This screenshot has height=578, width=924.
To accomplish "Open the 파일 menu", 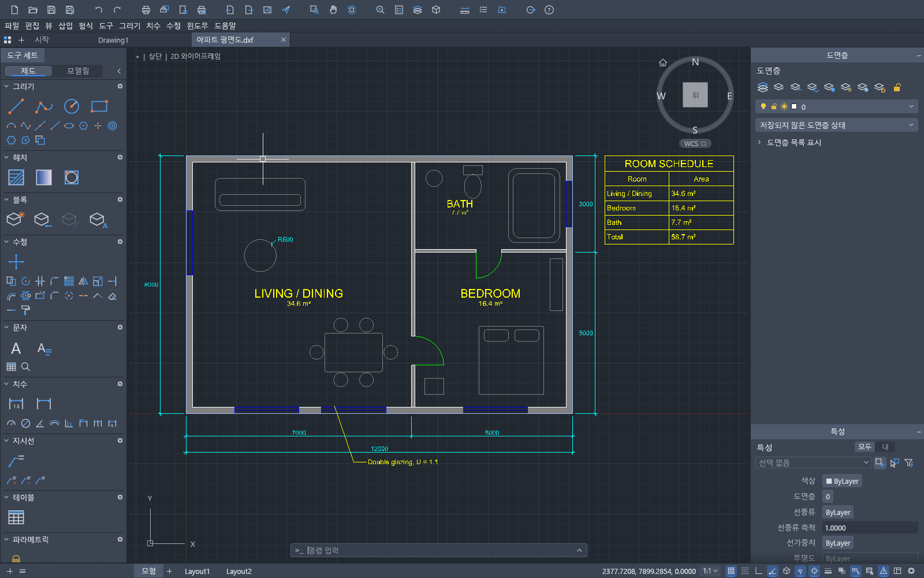I will pos(12,26).
